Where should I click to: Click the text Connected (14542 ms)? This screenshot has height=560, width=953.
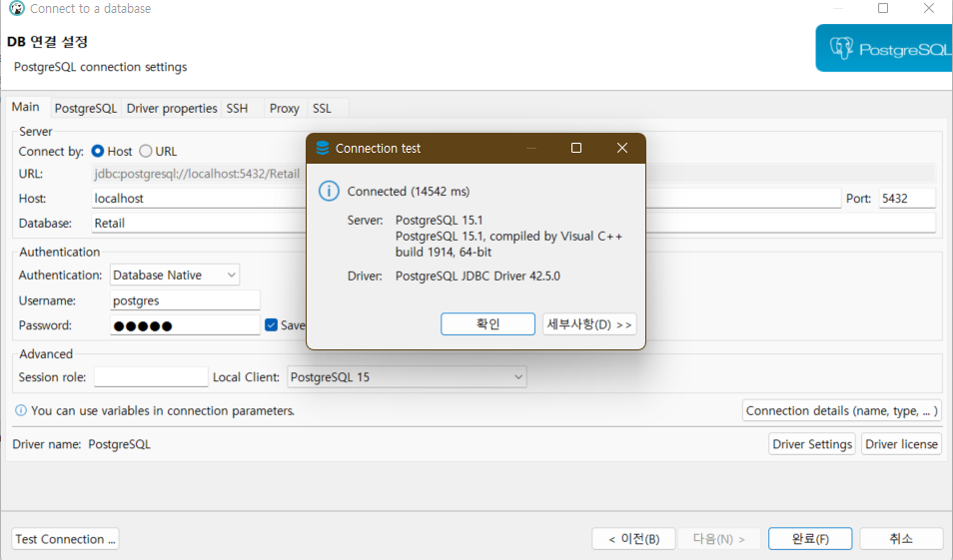409,192
